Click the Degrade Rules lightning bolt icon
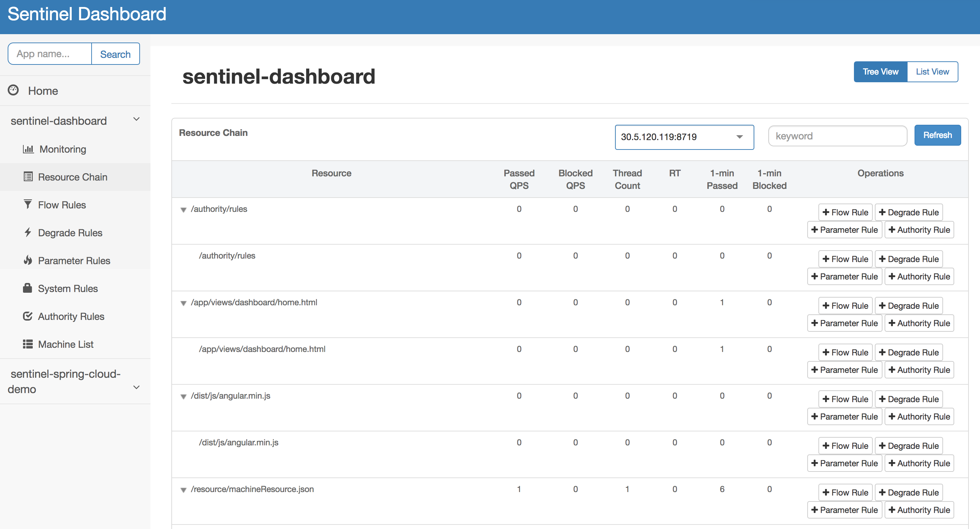The width and height of the screenshot is (980, 529). tap(28, 232)
